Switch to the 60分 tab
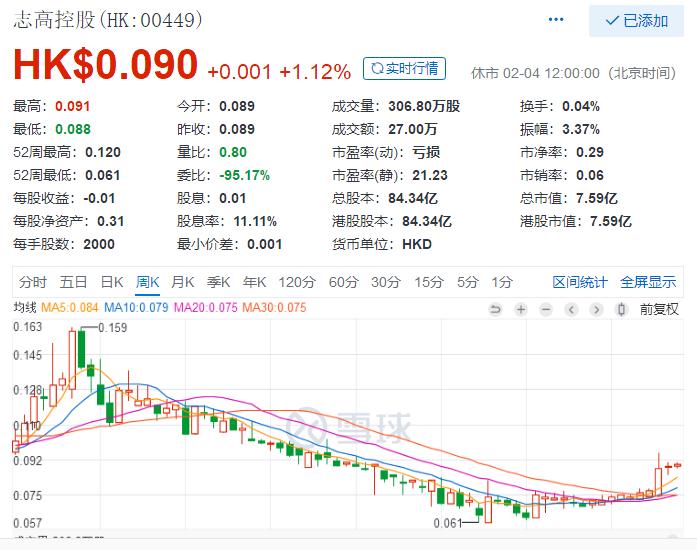Screen dimensions: 697x550 pyautogui.click(x=344, y=282)
